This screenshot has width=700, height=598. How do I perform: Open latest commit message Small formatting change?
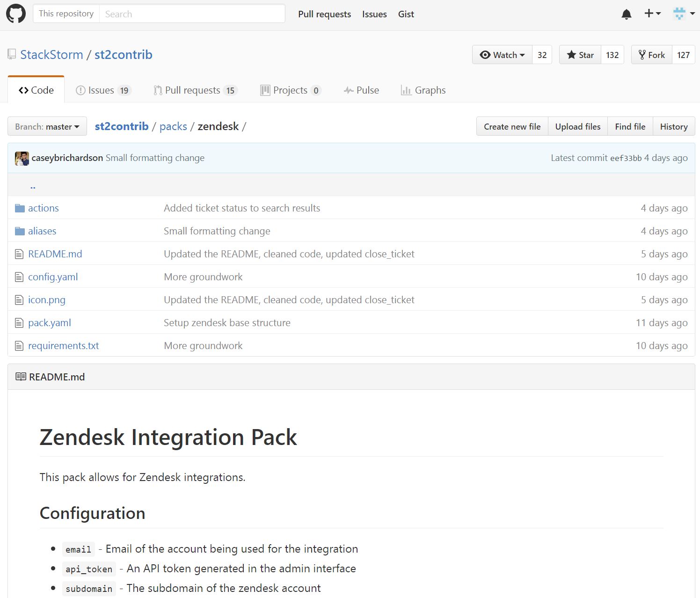tap(155, 158)
